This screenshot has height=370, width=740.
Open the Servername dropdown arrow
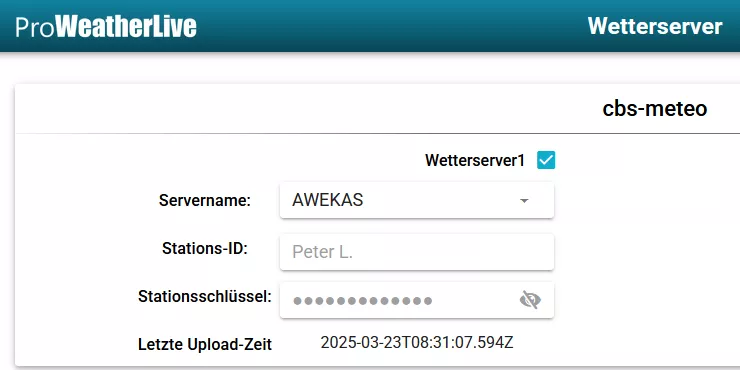pyautogui.click(x=524, y=201)
